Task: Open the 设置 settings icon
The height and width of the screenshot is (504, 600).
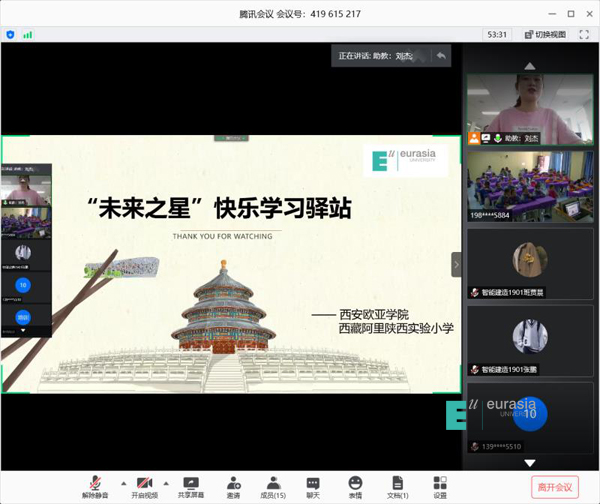Action: tap(440, 486)
